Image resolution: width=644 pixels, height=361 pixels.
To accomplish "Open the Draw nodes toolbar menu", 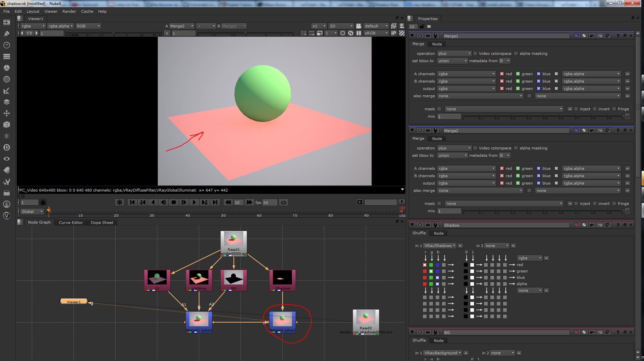I will (x=6, y=34).
